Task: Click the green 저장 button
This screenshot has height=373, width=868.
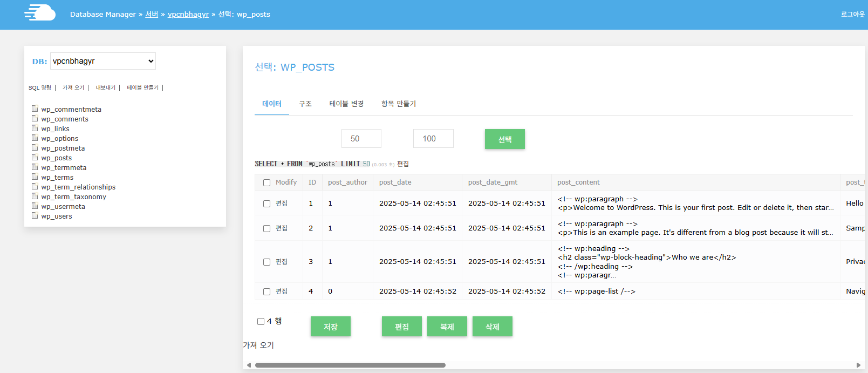Action: coord(331,327)
